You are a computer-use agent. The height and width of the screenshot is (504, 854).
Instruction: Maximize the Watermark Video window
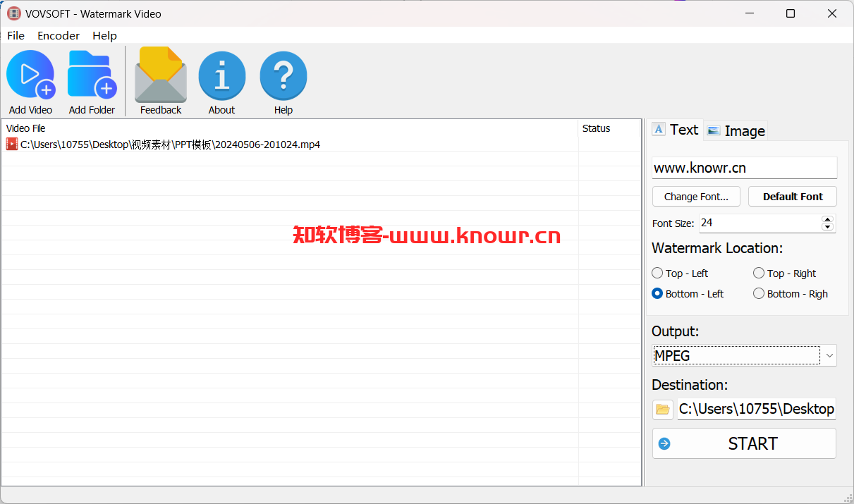pyautogui.click(x=791, y=13)
